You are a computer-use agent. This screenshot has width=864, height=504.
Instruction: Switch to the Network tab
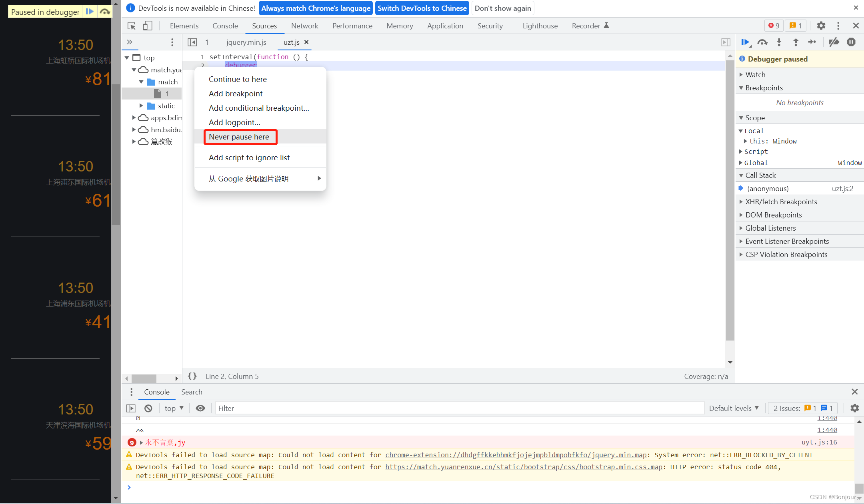[x=304, y=26]
